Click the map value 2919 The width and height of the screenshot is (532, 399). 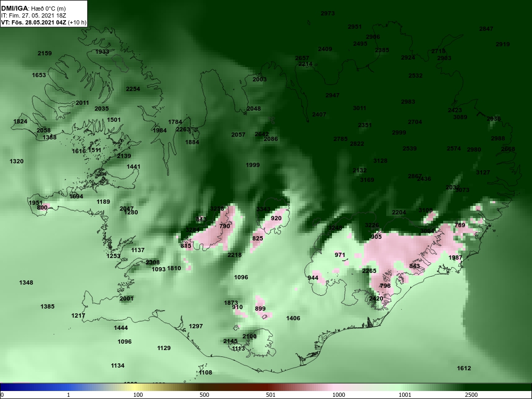(x=503, y=44)
